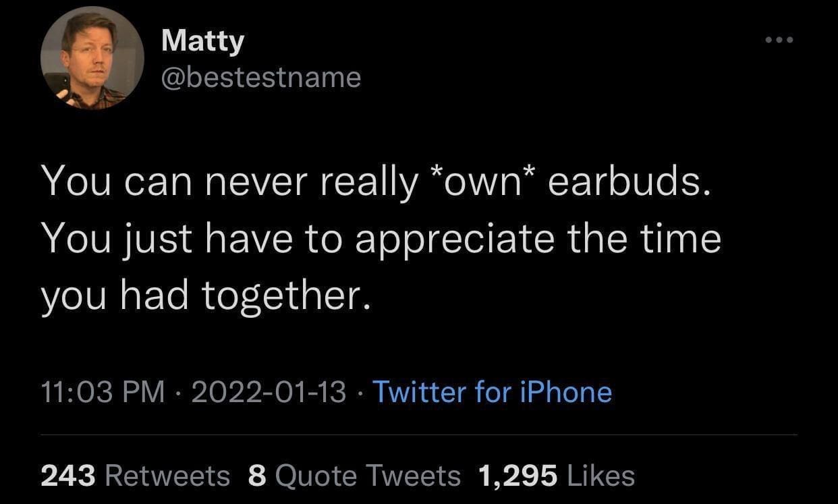View the Retweets list label
The image size is (838, 504).
(x=167, y=476)
